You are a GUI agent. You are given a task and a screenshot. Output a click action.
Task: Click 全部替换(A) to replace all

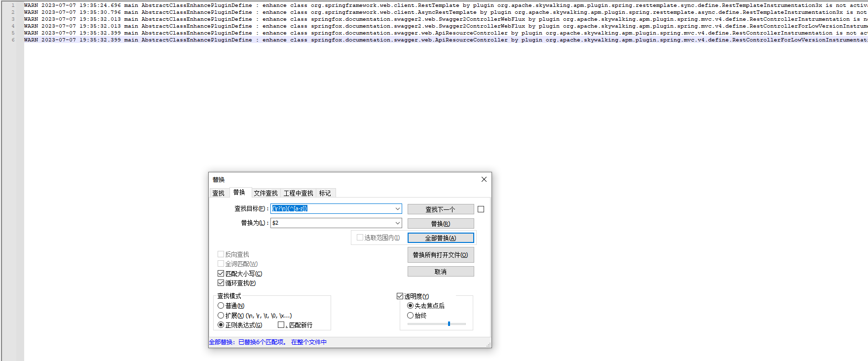(x=440, y=238)
